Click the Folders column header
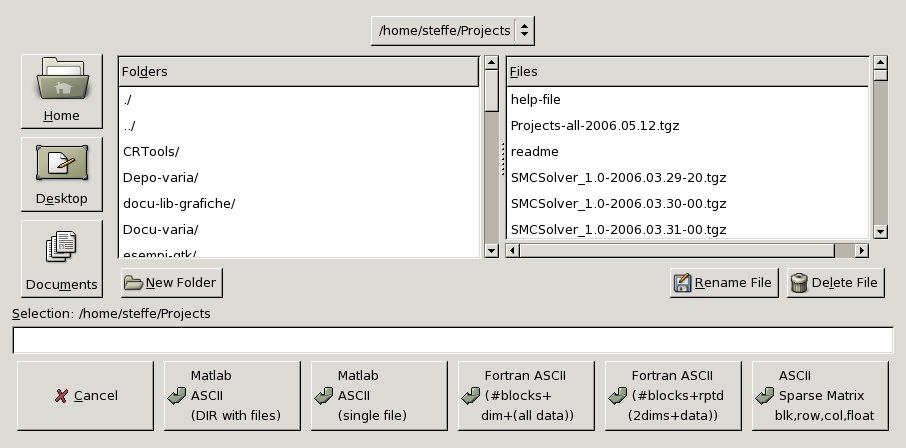The image size is (906, 448). point(298,72)
